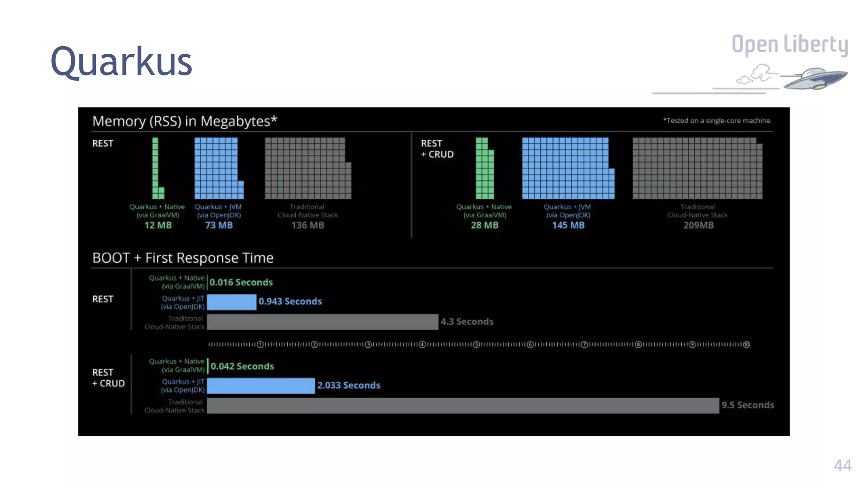Click the circled 1 timeline marker
The image size is (868, 488).
tap(260, 344)
